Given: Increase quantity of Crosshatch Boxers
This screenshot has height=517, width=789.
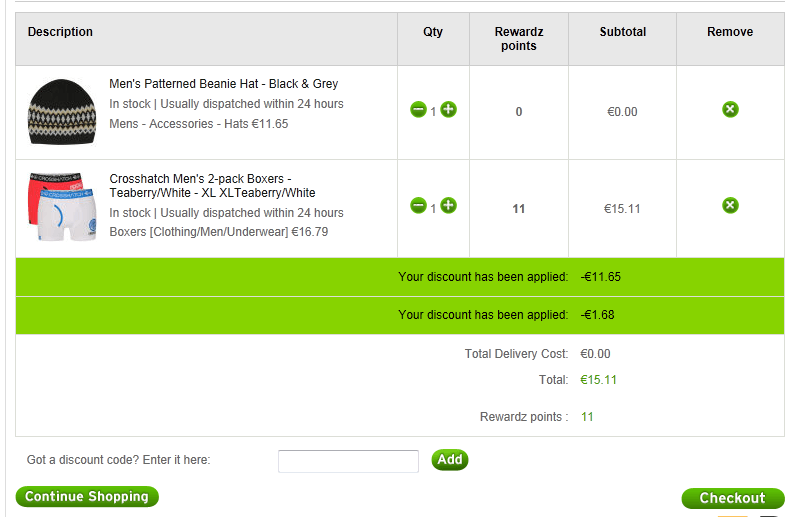Looking at the screenshot, I should (x=448, y=205).
